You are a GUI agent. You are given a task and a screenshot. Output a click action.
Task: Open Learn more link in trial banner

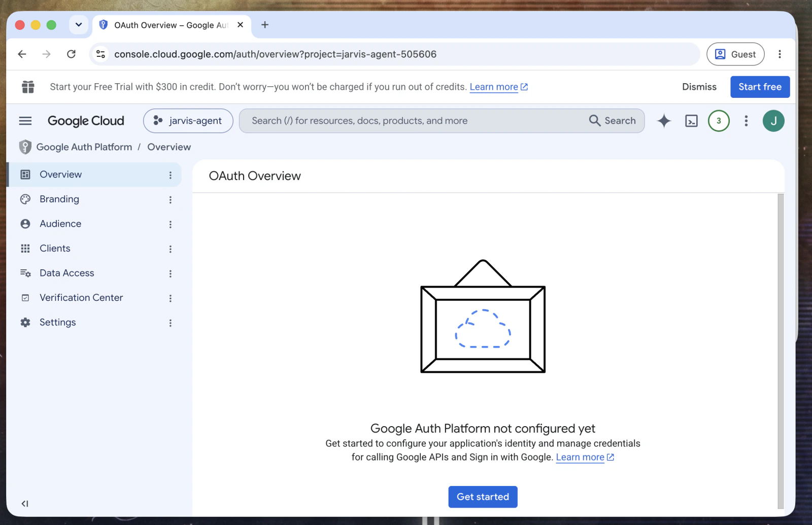tap(498, 87)
